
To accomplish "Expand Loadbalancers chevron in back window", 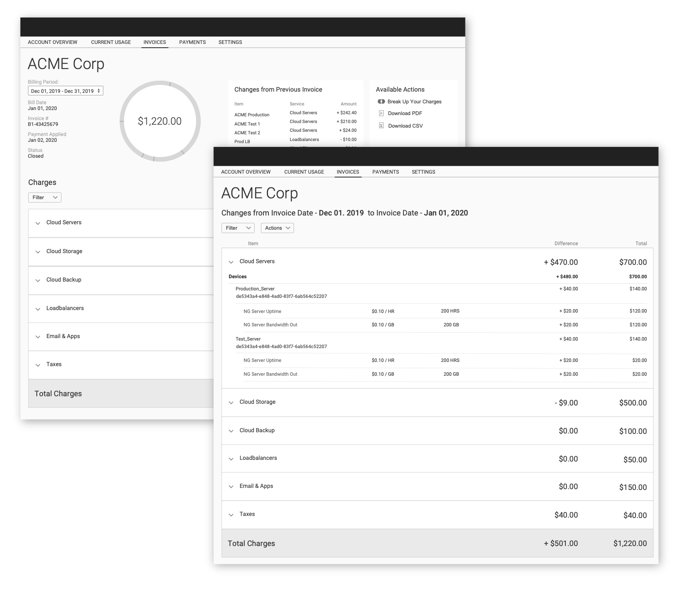I will pos(38,309).
